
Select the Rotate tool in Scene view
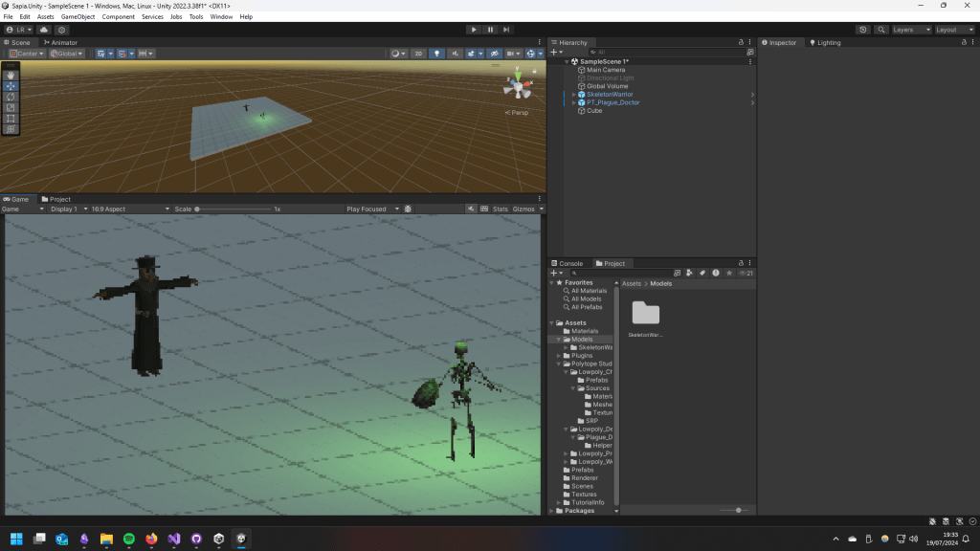(x=11, y=97)
